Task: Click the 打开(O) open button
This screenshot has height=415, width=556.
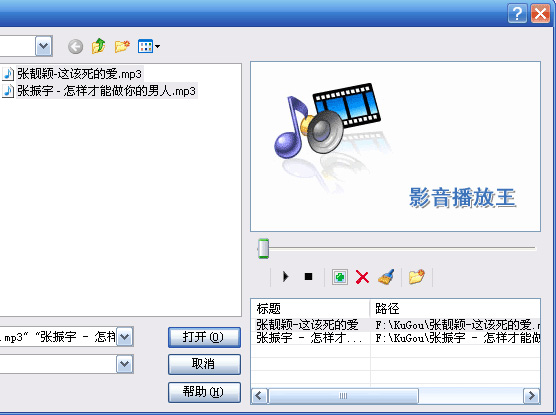Action: pos(204,337)
